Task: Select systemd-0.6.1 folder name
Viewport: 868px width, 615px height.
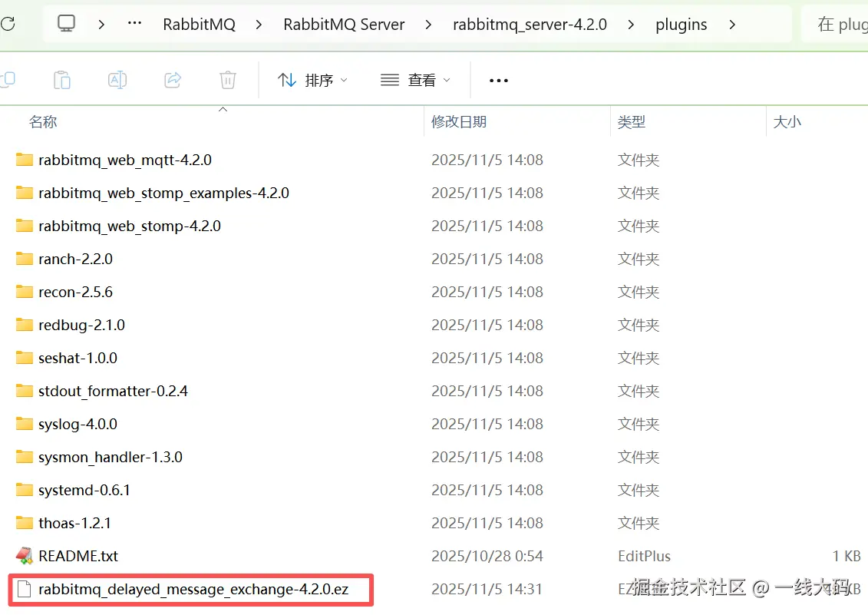Action: point(84,491)
